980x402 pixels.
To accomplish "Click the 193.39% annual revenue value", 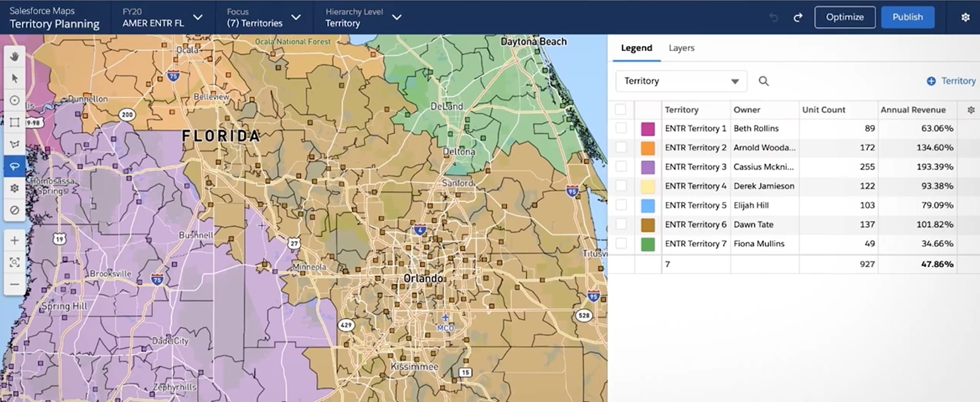I will coord(935,166).
